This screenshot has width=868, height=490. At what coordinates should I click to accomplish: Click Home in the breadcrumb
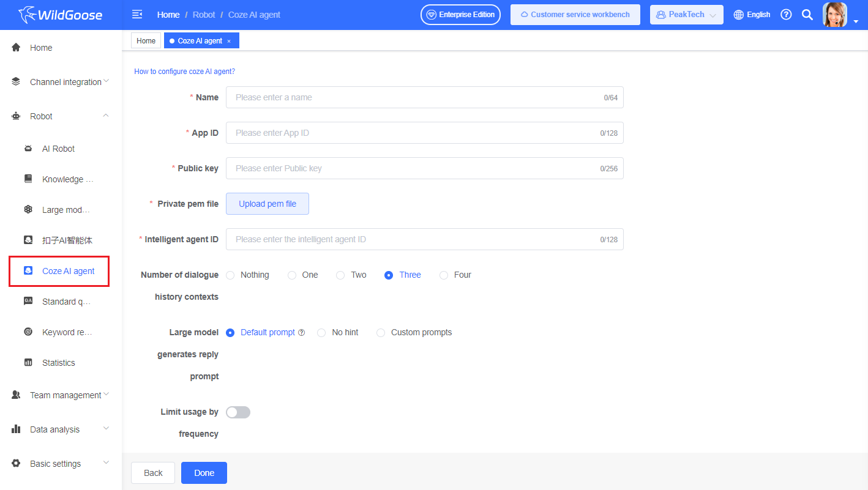(x=168, y=15)
